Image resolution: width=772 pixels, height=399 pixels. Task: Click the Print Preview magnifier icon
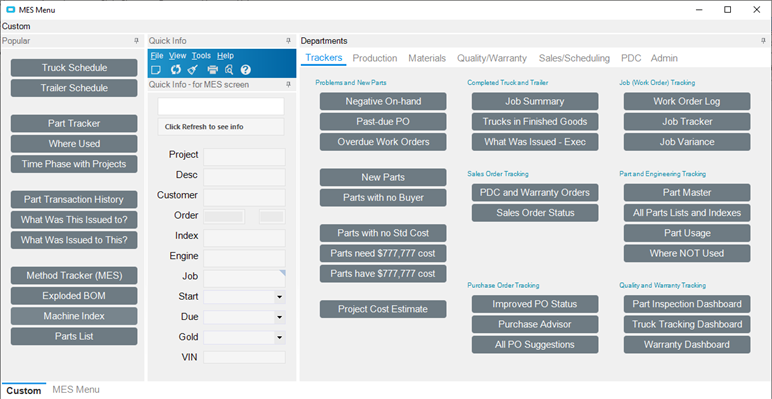(x=229, y=70)
